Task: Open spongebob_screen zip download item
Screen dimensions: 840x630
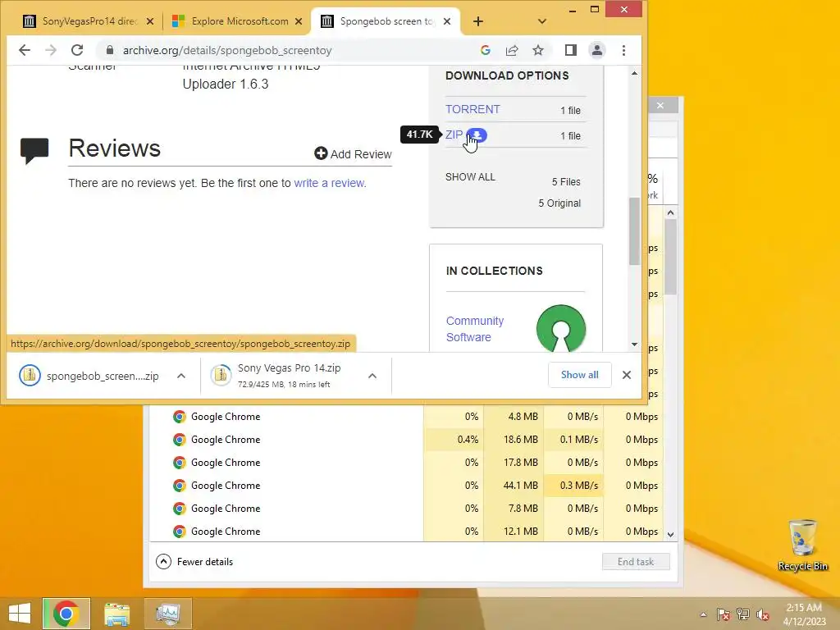Action: 91,376
